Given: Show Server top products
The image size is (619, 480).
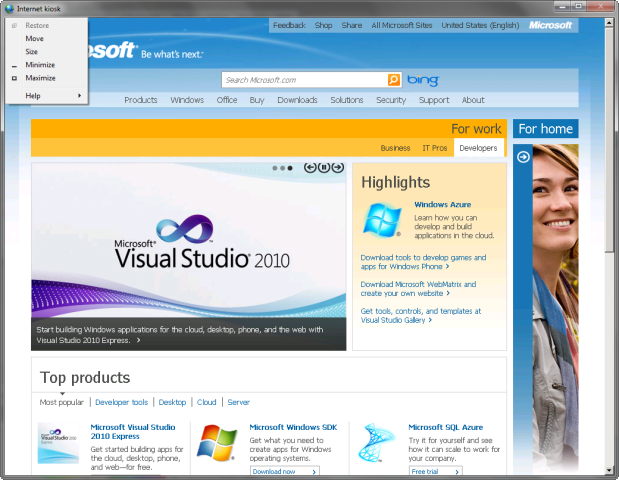Looking at the screenshot, I should pos(238,402).
